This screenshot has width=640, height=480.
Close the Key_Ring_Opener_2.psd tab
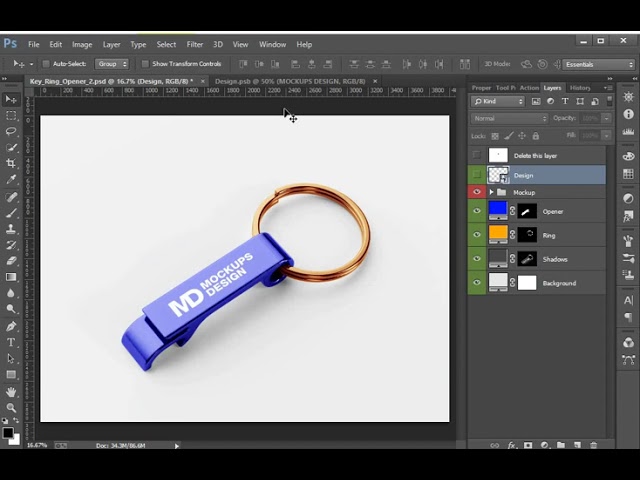[202, 81]
